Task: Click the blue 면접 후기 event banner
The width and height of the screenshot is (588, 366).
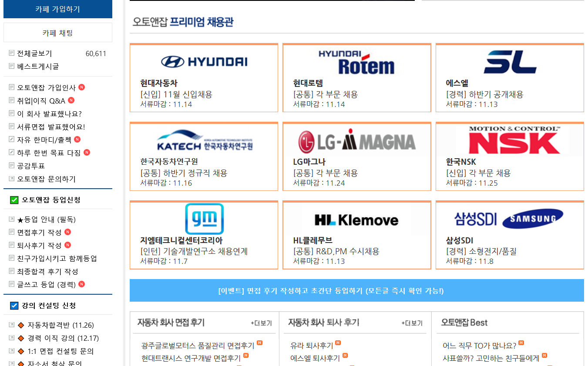Action: point(356,290)
